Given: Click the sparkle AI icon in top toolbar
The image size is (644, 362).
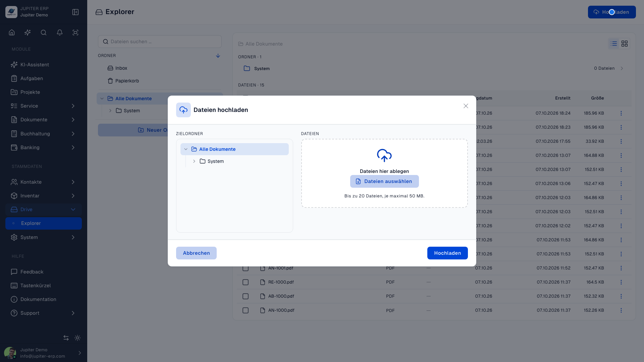Looking at the screenshot, I should (x=28, y=33).
